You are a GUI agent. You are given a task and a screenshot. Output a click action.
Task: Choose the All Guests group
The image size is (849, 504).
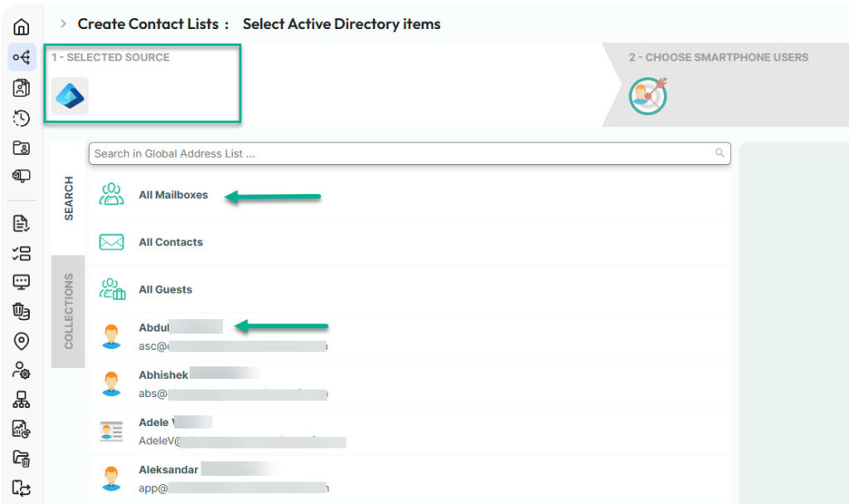click(167, 289)
